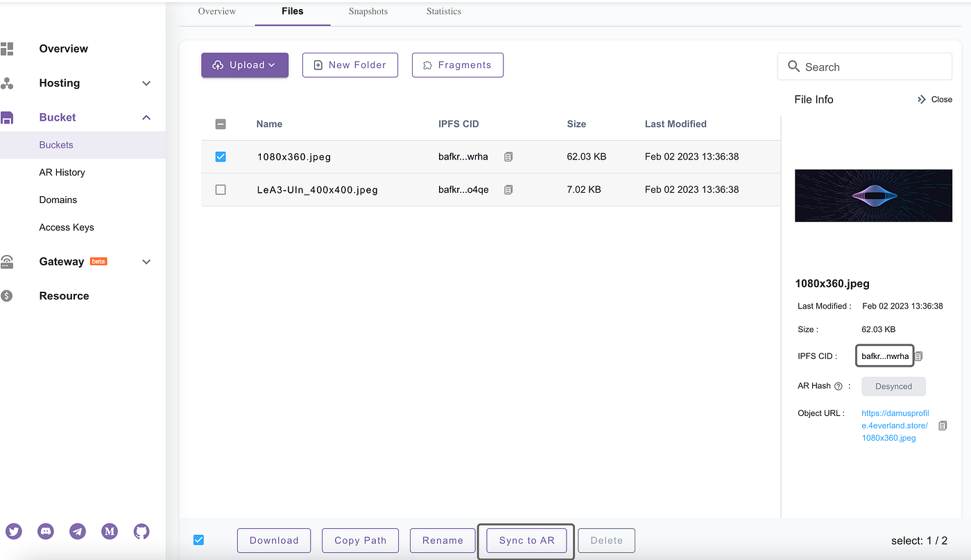Toggle the select-all checkbox in table header

pos(221,124)
